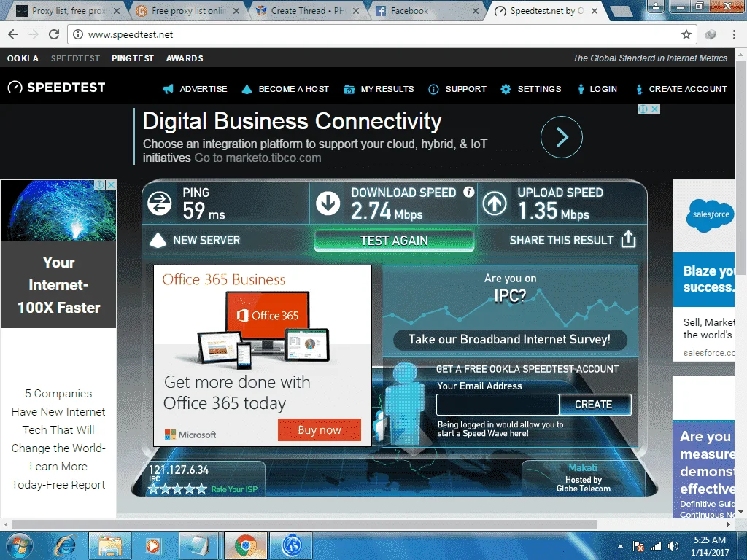Close the left sidebar ad with X
Image resolution: width=747 pixels, height=560 pixels.
pyautogui.click(x=111, y=184)
